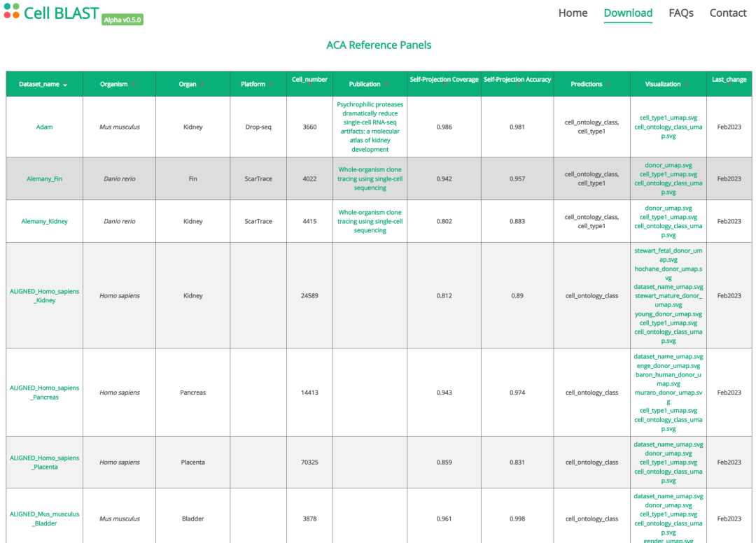
Task: Sort table by Cell_number column header
Action: click(309, 84)
